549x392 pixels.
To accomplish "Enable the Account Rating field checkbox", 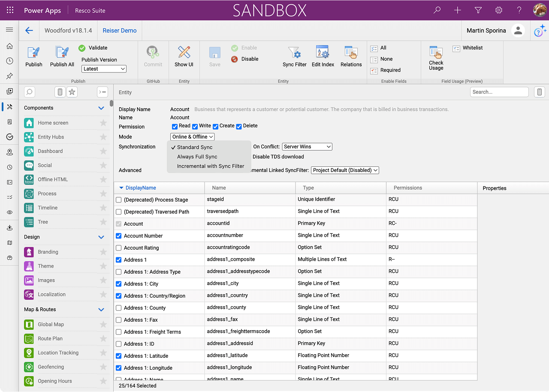I will click(x=119, y=248).
